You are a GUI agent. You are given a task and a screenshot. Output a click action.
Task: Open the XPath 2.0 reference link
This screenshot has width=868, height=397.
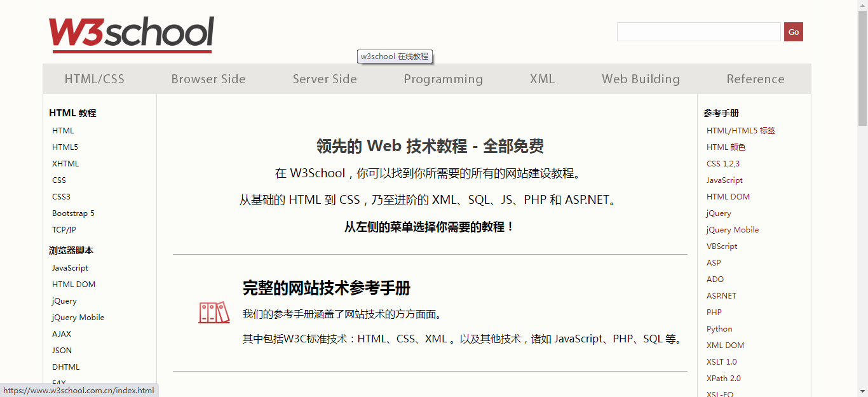click(724, 378)
